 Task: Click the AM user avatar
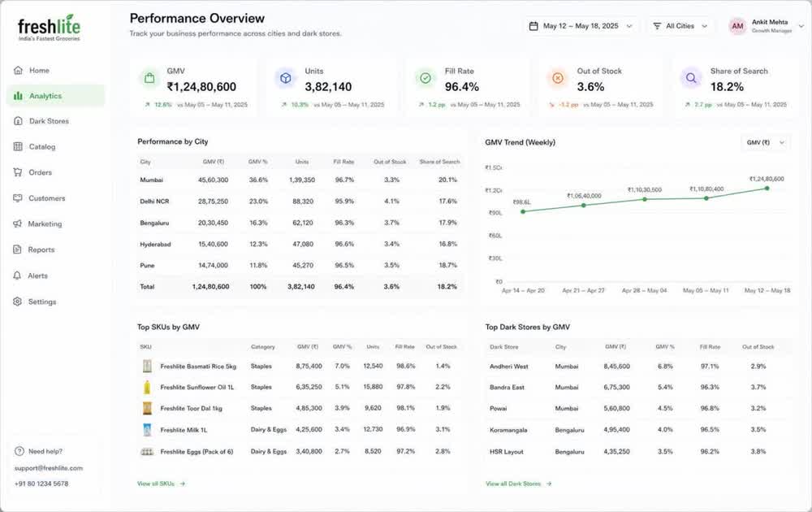pos(737,26)
